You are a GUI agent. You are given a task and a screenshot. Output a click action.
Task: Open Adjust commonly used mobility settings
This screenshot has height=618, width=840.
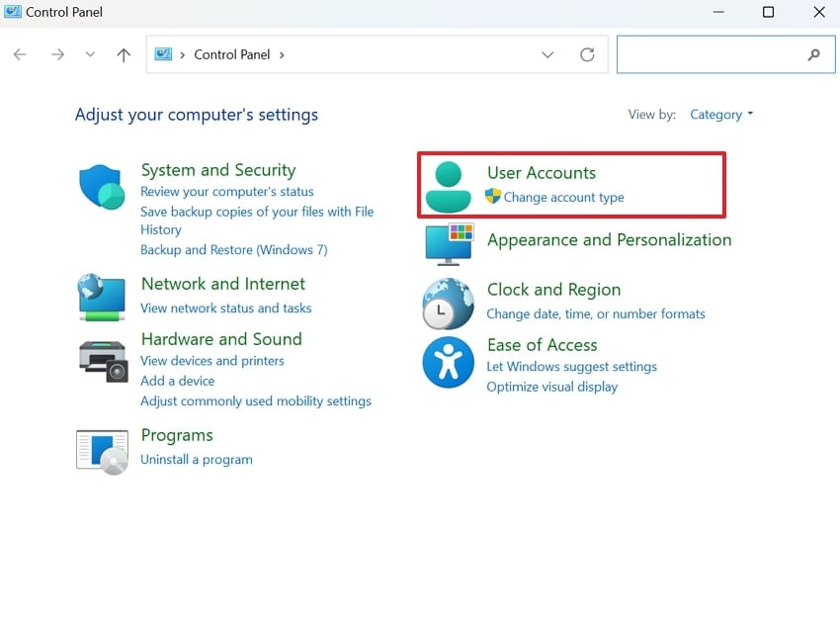256,400
